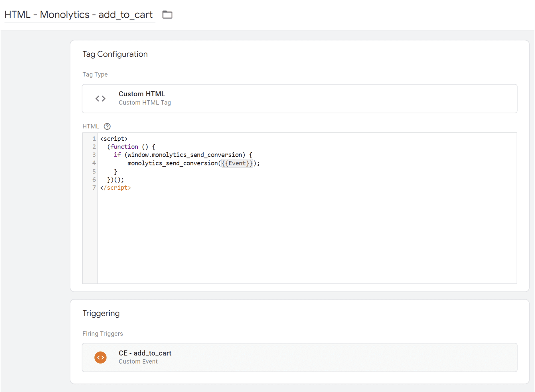Edit the tag name HTML - Monolytics - add_to_cart
The height and width of the screenshot is (392, 535).
[x=79, y=15]
